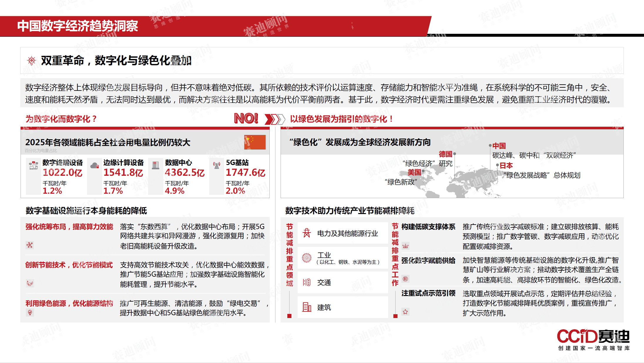Screen dimensions: 644x363
Task: Click the network icon under 强化统筹布局
Action: click(30, 245)
